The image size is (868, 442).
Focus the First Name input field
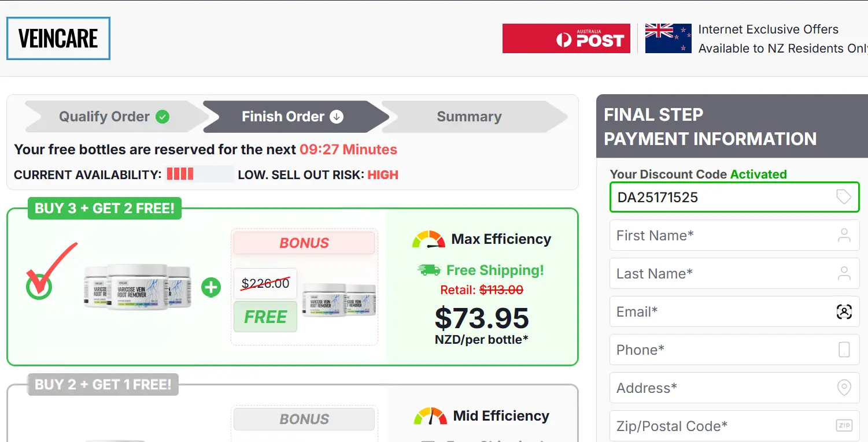(x=723, y=236)
